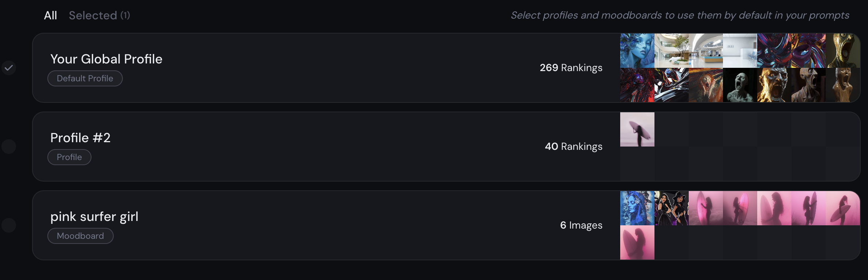868x280 pixels.
Task: Uncheck the Your Global Profile checkmark
Action: 9,68
